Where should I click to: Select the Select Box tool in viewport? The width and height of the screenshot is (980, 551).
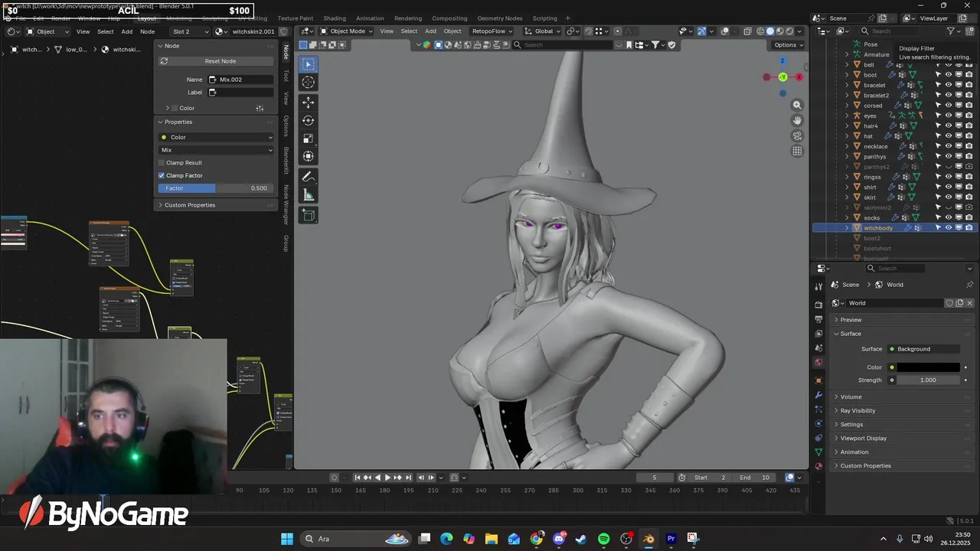click(x=309, y=64)
